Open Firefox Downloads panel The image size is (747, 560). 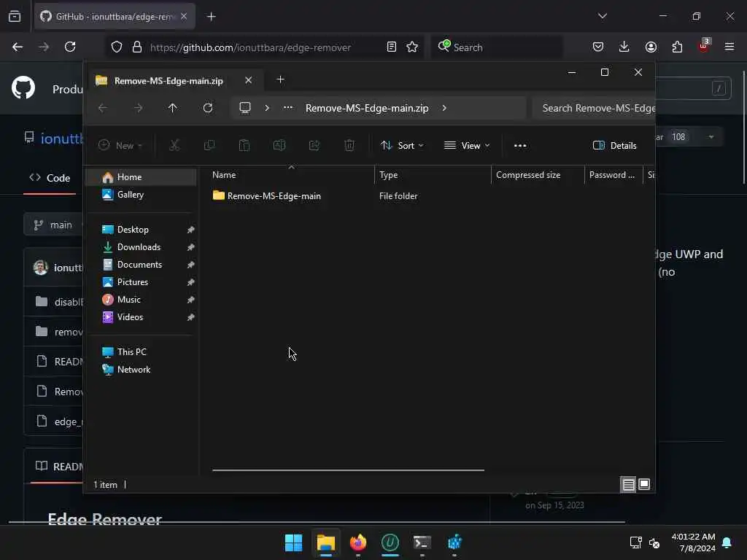click(624, 47)
